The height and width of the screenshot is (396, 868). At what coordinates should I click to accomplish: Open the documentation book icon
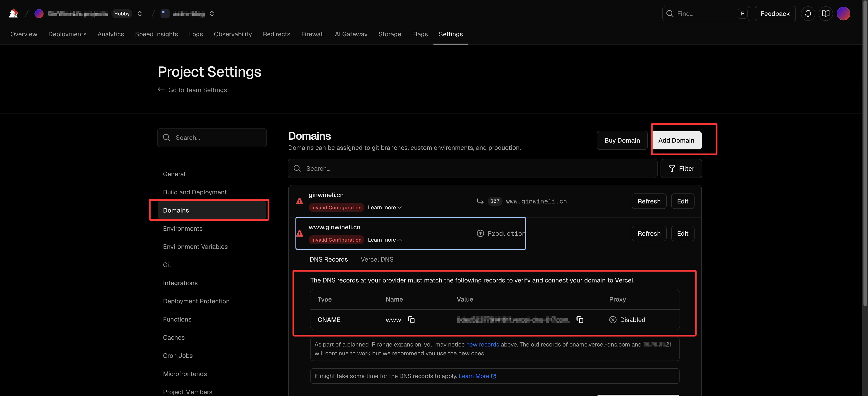pyautogui.click(x=826, y=13)
